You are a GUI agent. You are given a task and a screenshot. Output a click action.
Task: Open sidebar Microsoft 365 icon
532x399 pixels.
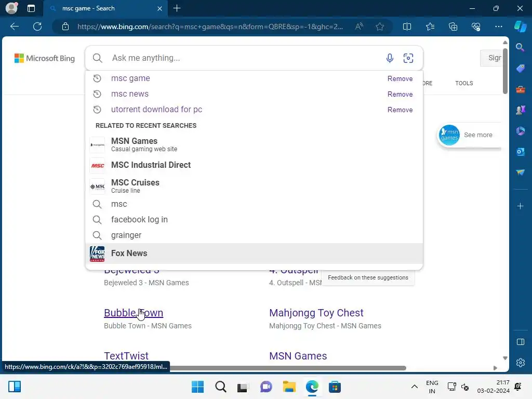(x=520, y=131)
